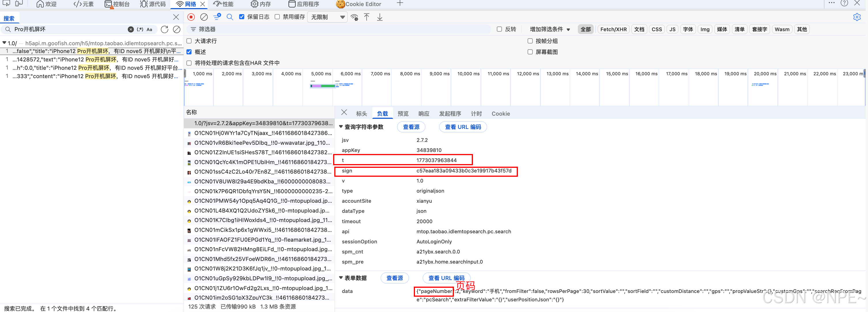Click the 筛选器 filter input field
This screenshot has width=868, height=312.
click(337, 29)
